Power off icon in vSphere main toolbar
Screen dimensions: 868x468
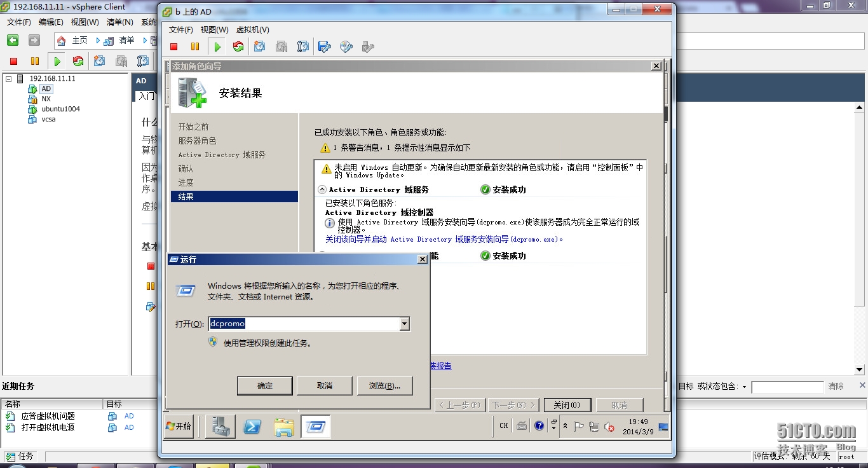pos(13,61)
